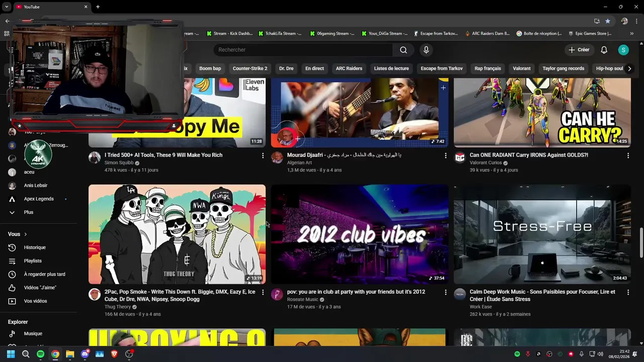Play the 2012 club vibes thumbnail
Image resolution: width=644 pixels, height=362 pixels.
[x=360, y=234]
